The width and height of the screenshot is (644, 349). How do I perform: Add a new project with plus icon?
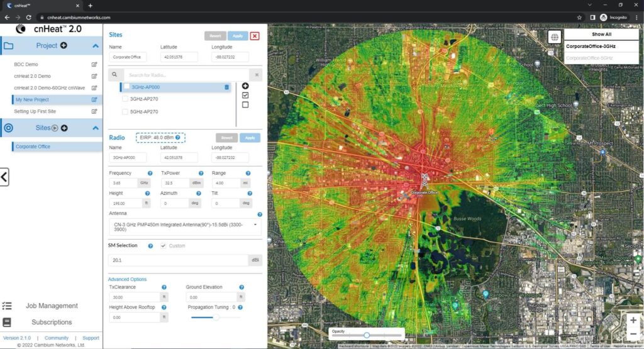pos(64,45)
